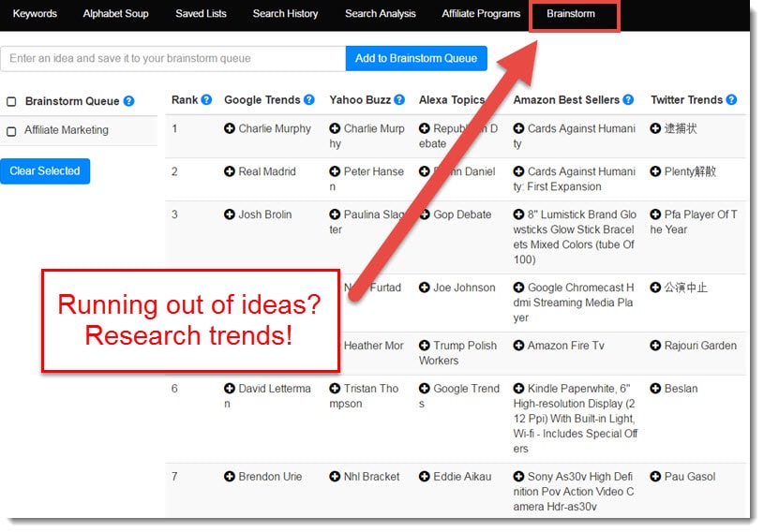The image size is (764, 532).
Task: Add Alexa Google Trends with plus icon
Action: [x=425, y=388]
